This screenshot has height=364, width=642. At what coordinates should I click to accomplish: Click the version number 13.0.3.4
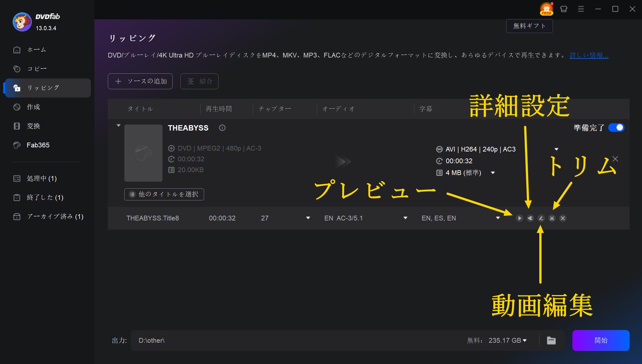point(46,28)
